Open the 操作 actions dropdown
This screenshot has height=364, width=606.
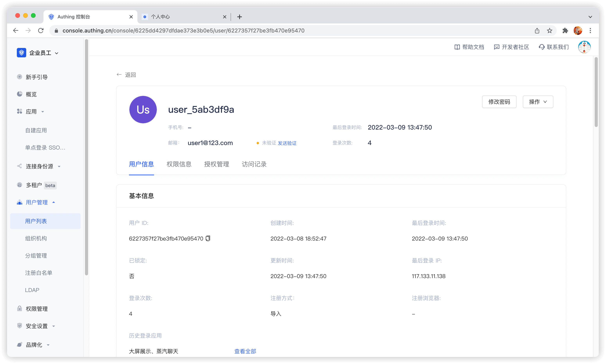click(x=538, y=102)
